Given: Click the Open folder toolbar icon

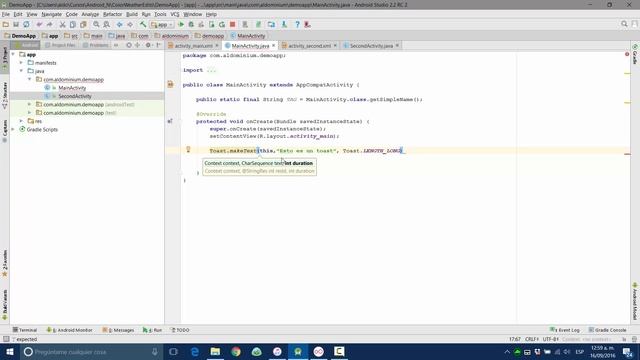Looking at the screenshot, I should pyautogui.click(x=6, y=24).
